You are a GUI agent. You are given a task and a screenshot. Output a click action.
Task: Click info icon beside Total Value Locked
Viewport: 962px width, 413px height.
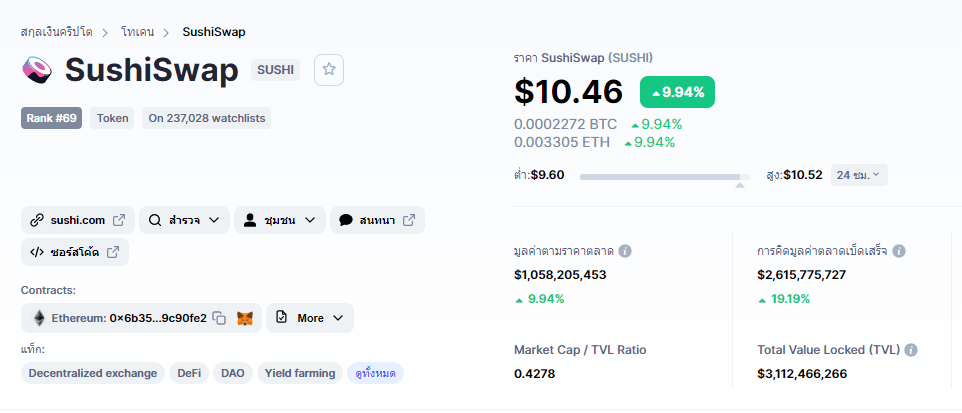(911, 350)
